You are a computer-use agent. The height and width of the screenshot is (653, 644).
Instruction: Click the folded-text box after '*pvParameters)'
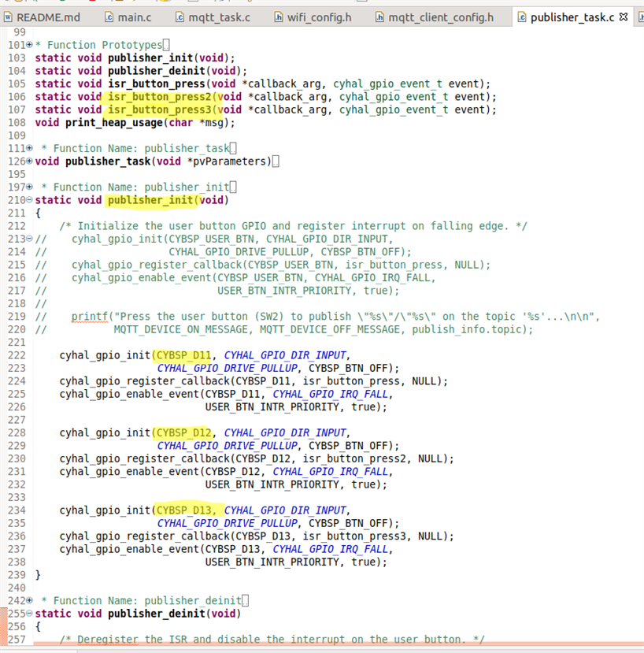click(x=276, y=161)
